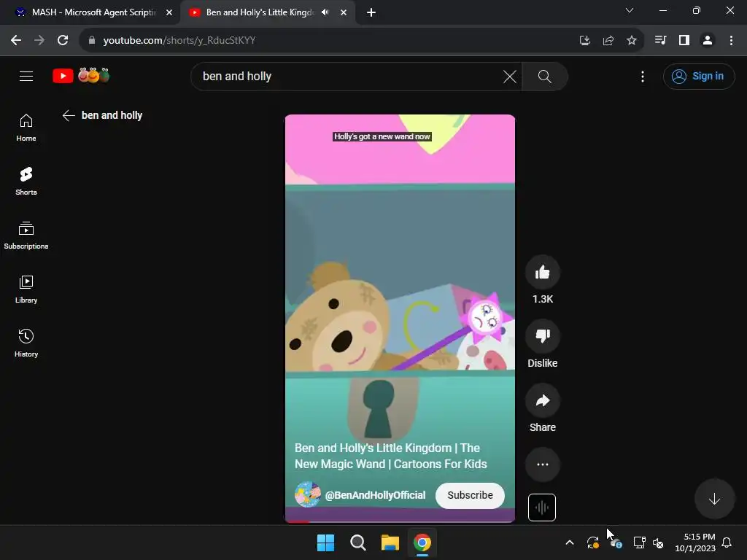The height and width of the screenshot is (560, 747).
Task: Mute the Ben and Holly tab audio
Action: coord(325,12)
